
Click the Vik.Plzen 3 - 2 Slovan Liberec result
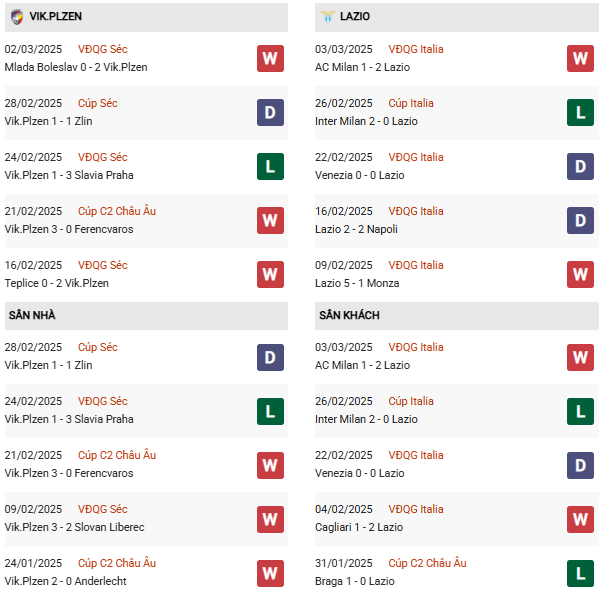(x=74, y=527)
